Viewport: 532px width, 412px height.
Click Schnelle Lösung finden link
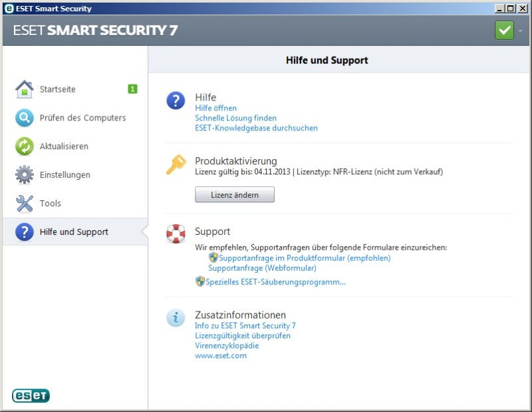point(235,118)
